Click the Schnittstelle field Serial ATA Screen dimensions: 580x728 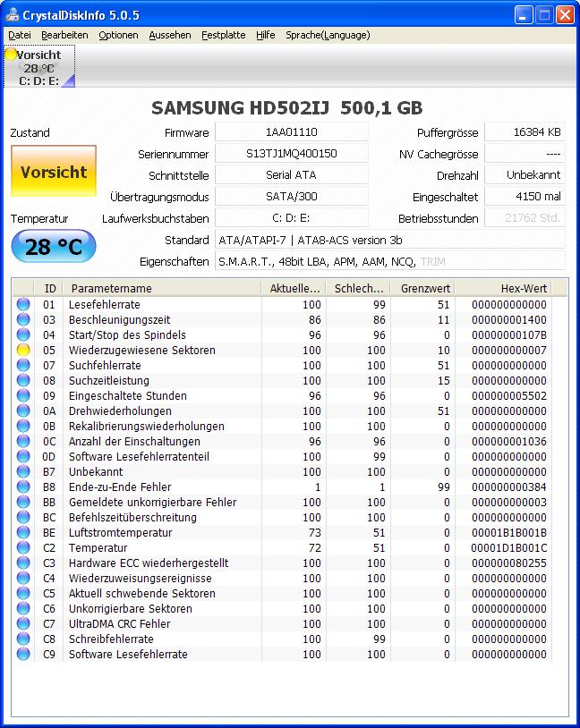[x=292, y=175]
